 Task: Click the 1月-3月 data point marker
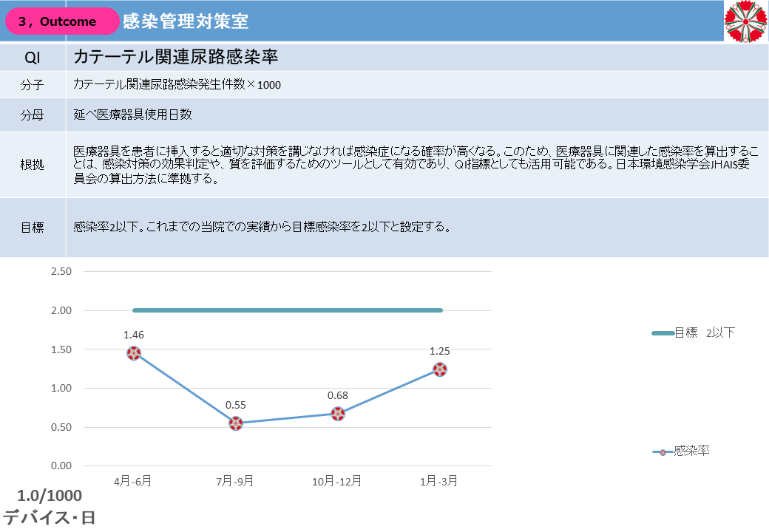440,369
